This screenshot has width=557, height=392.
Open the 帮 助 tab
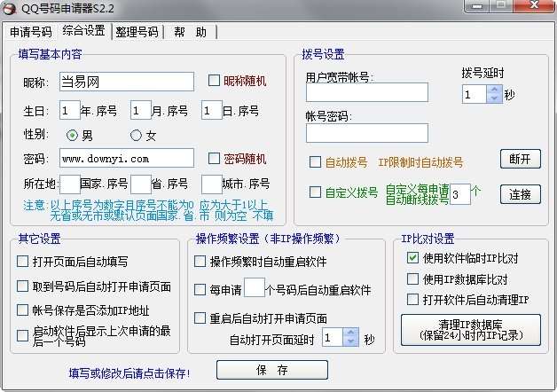(x=190, y=32)
